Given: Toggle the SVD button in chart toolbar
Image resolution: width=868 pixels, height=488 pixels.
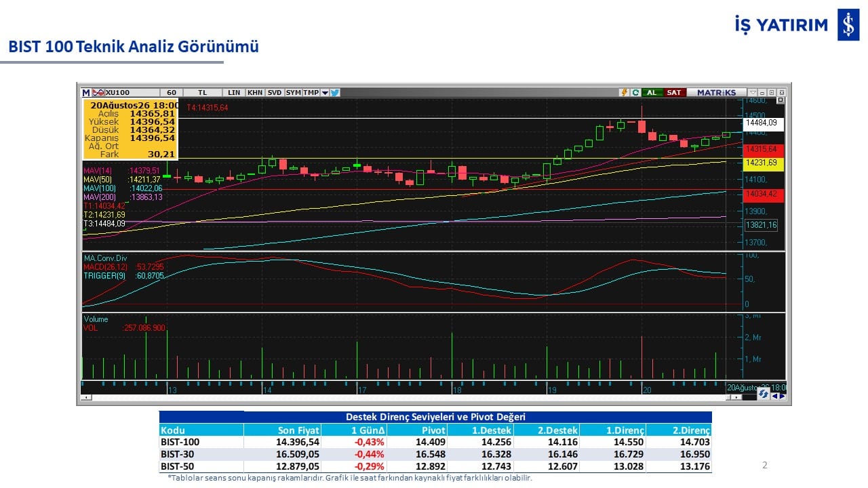Looking at the screenshot, I should (275, 92).
